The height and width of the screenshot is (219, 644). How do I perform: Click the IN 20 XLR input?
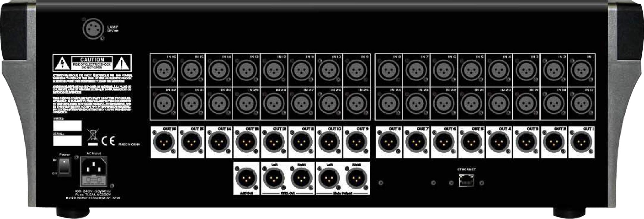[499, 104]
